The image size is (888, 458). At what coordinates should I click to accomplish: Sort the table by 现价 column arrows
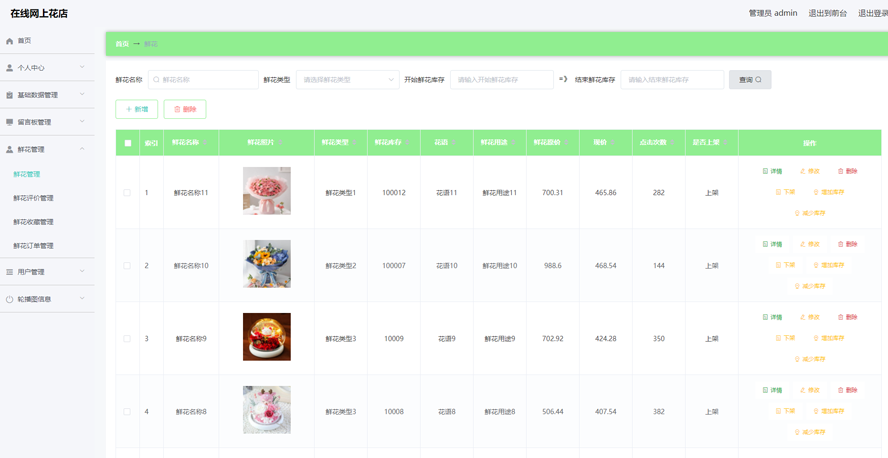[x=613, y=143]
